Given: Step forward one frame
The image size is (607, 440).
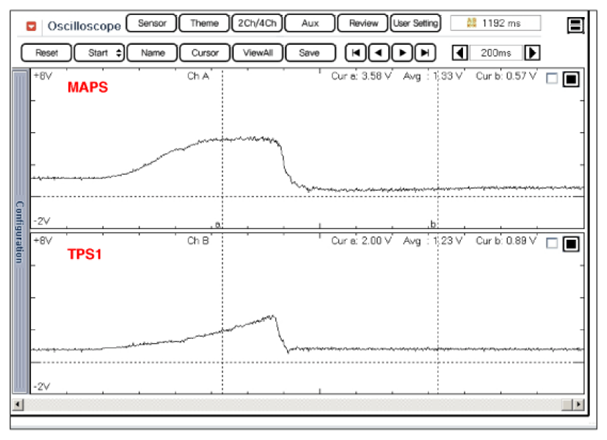Looking at the screenshot, I should point(402,53).
